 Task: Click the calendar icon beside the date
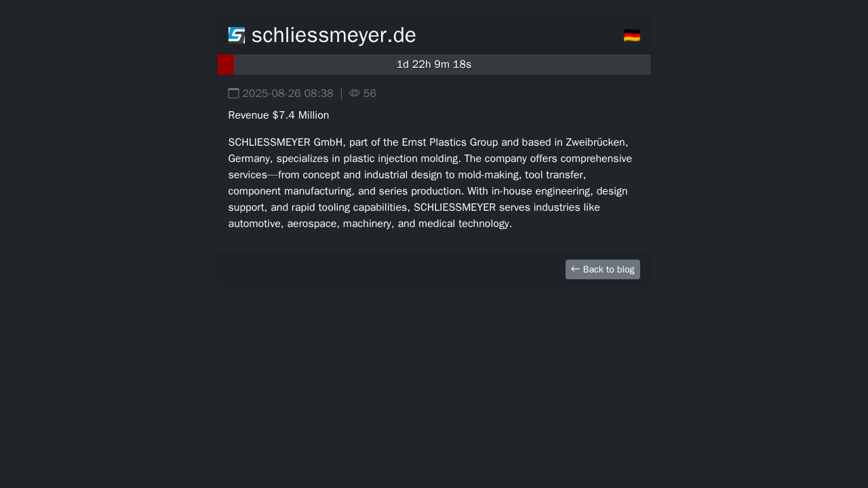pos(234,94)
